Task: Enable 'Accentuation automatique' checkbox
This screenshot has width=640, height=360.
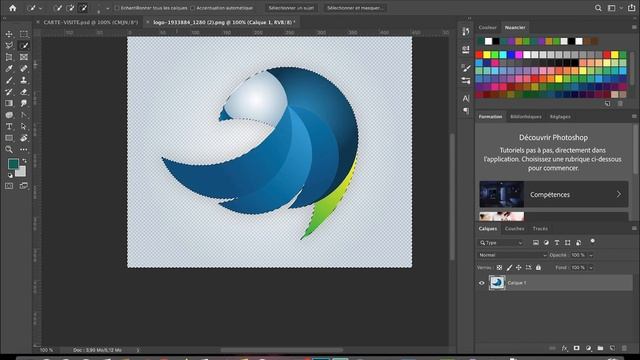Action: point(192,8)
